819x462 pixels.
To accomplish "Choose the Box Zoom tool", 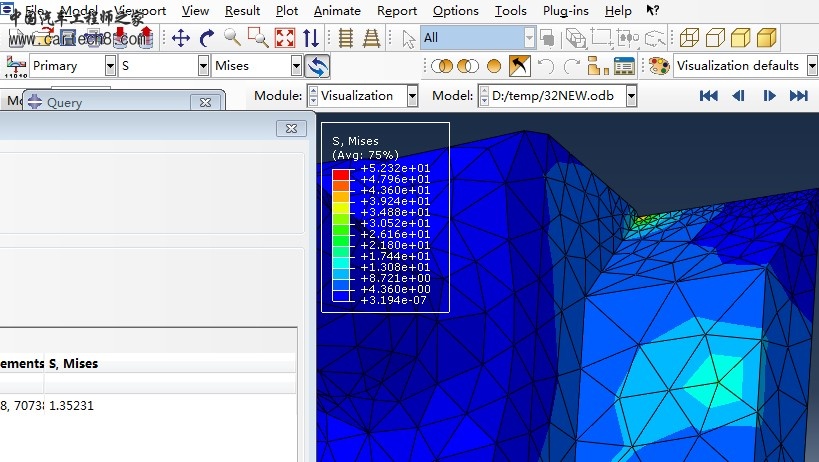I will point(258,38).
